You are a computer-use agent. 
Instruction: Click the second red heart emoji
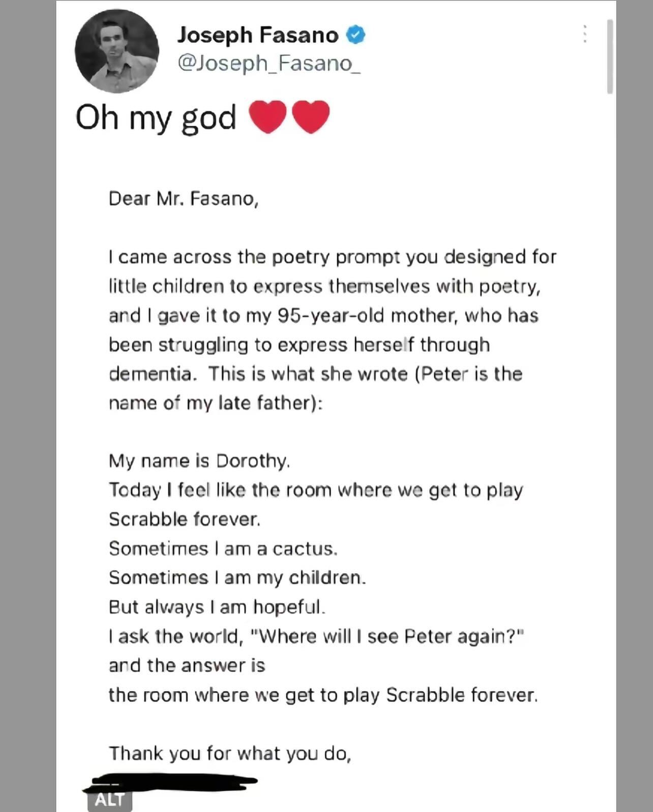pos(311,117)
